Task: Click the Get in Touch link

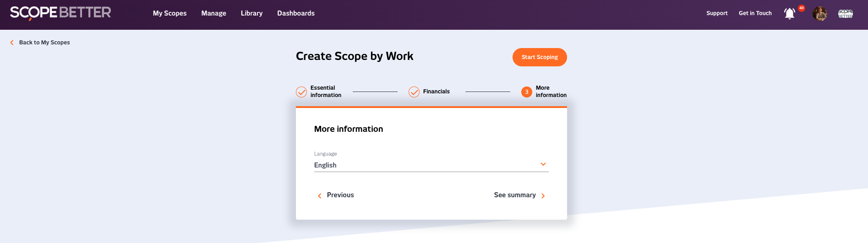Action: (755, 13)
